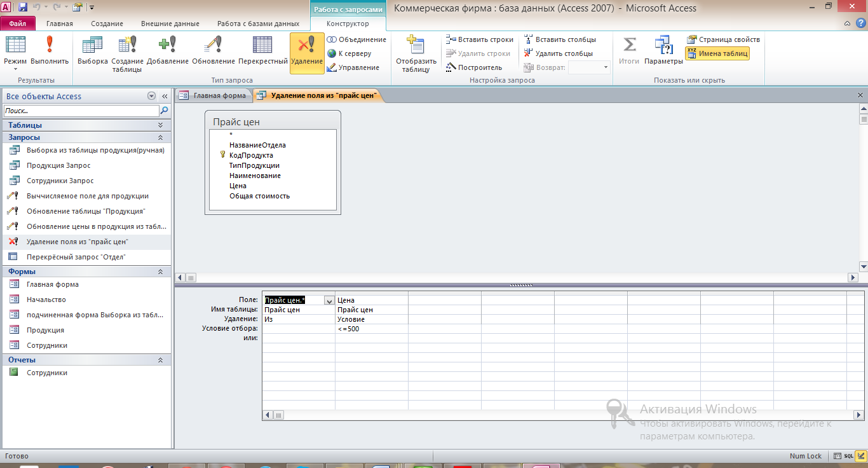
Task: Save using quick access toolbar icon
Action: 23,8
